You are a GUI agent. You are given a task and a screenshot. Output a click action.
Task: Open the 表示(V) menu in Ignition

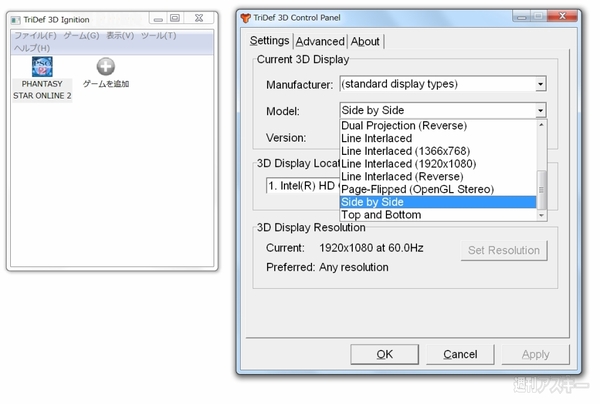[x=120, y=36]
